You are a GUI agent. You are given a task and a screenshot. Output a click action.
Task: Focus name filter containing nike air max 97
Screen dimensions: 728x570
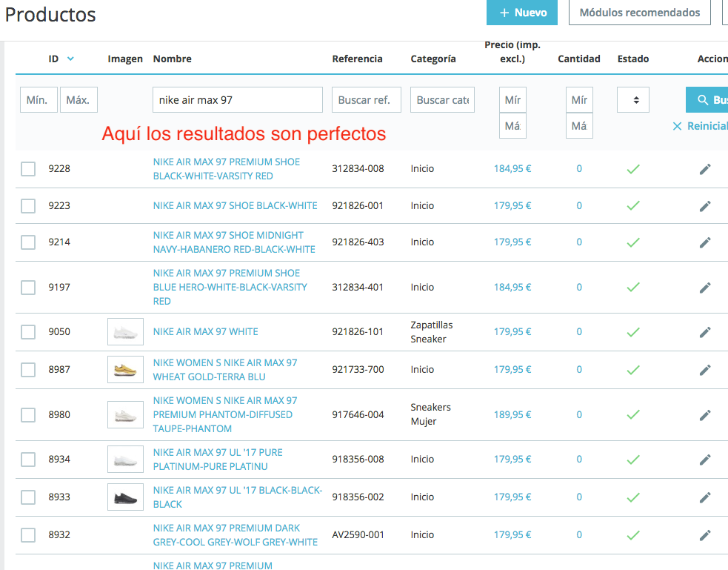[x=238, y=100]
